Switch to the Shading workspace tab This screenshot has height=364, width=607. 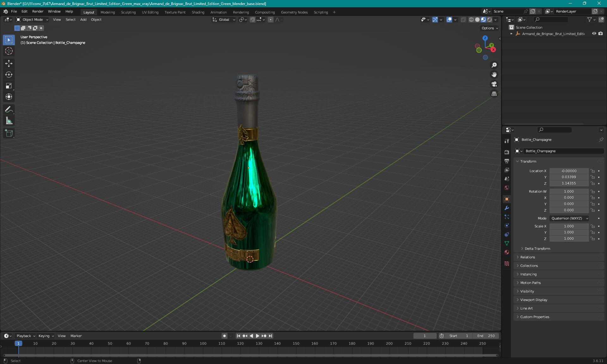click(198, 12)
